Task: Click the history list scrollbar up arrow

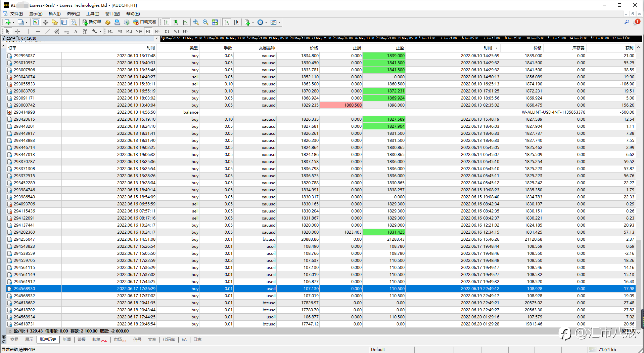Action: (638, 47)
